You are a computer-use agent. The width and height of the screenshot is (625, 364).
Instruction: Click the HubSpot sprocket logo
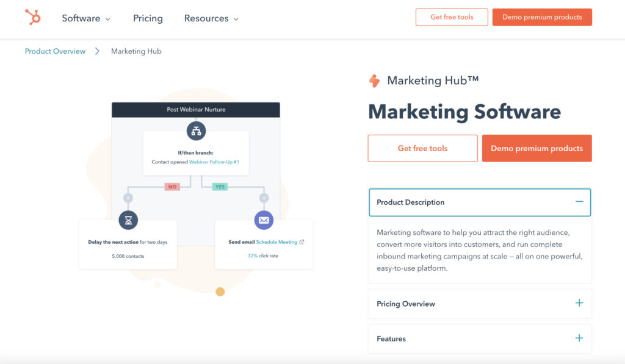33,17
